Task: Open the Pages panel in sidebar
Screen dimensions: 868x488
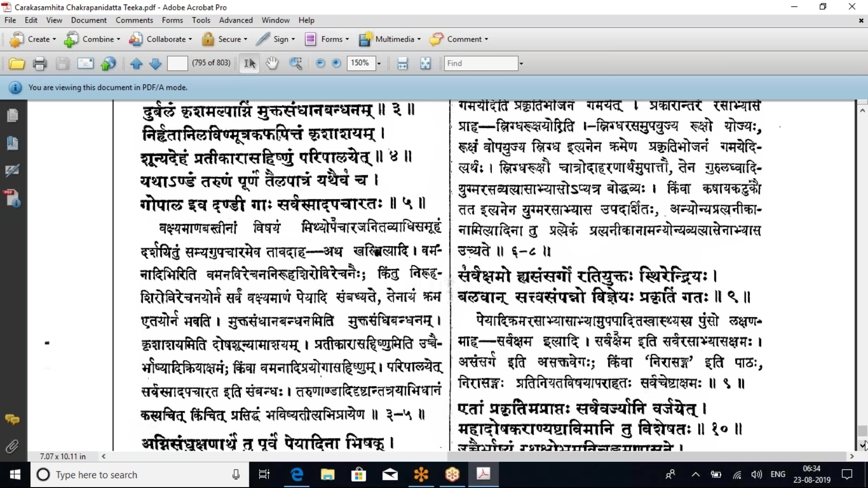Action: pyautogui.click(x=12, y=116)
